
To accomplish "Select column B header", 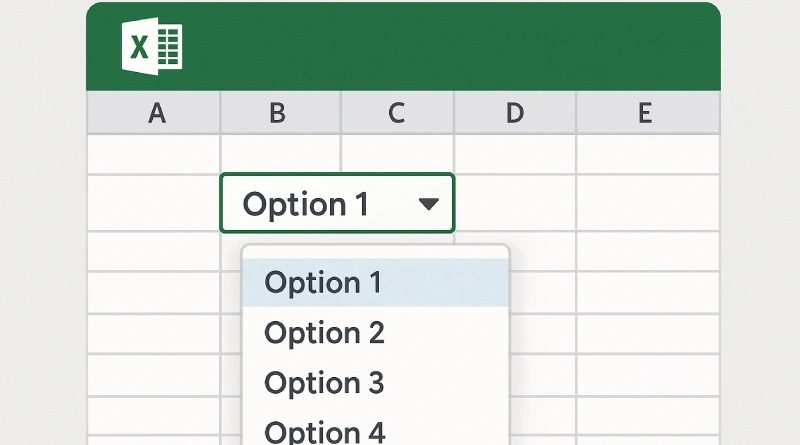I will (x=280, y=113).
